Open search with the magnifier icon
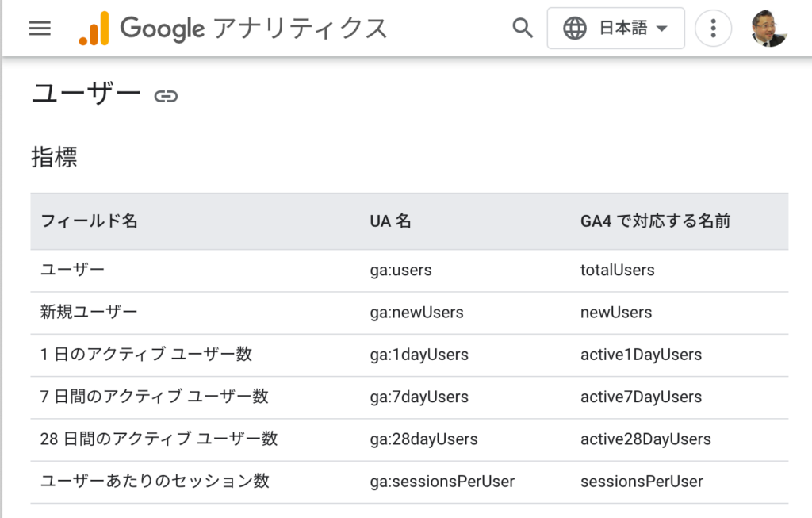Image resolution: width=812 pixels, height=518 pixels. [522, 29]
